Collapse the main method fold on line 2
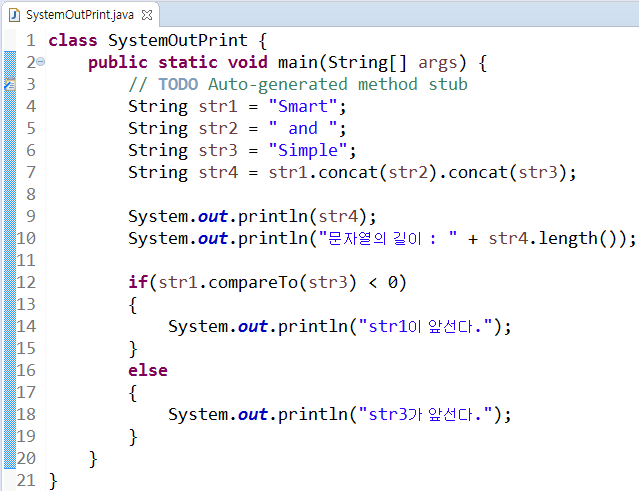The height and width of the screenshot is (491, 639). [x=41, y=63]
